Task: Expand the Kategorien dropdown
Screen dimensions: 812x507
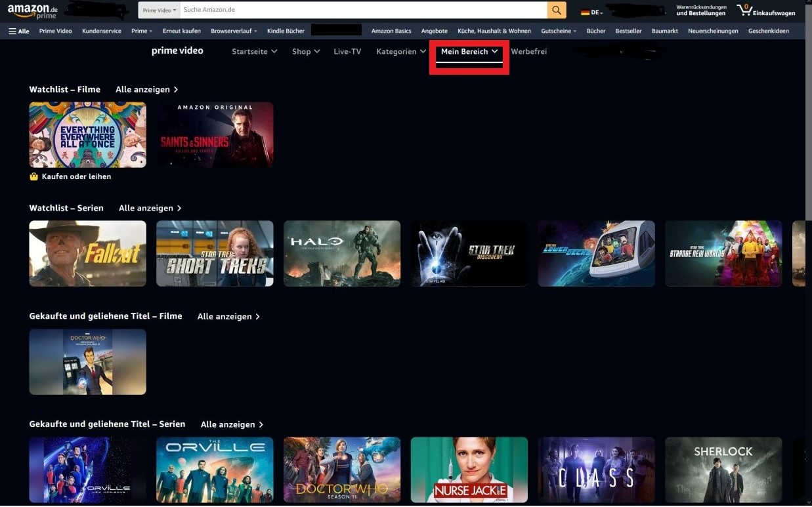Action: click(x=401, y=51)
